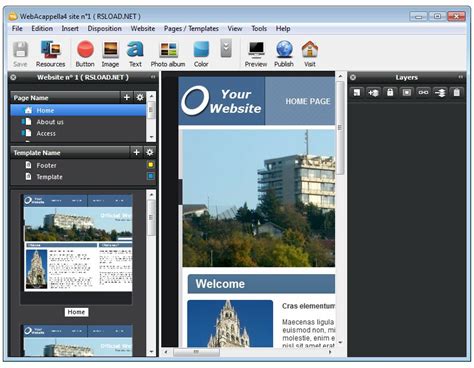Open the Edition menu
This screenshot has width=474, height=368.
point(42,29)
